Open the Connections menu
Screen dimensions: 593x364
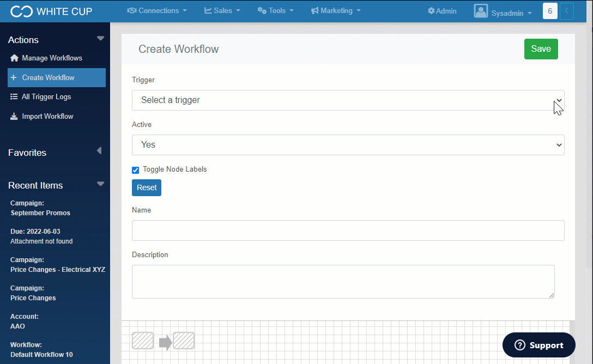[x=157, y=11]
